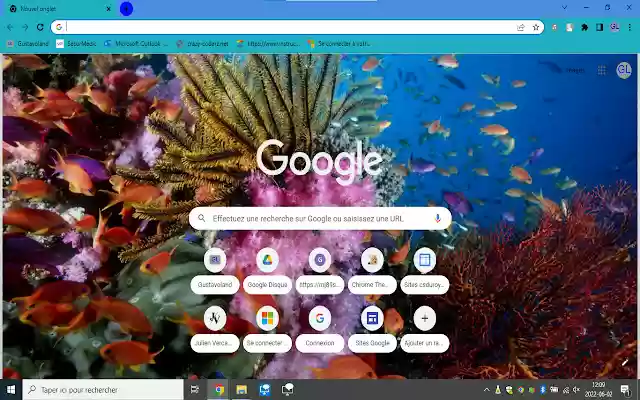Image resolution: width=640 pixels, height=400 pixels.
Task: Open the https://www.instruc... bookmark
Action: click(268, 44)
